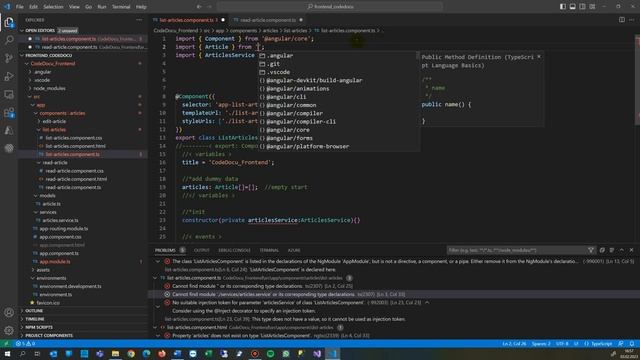This screenshot has height=360, width=640.
Task: Click the command center search box
Action: tap(330, 7)
